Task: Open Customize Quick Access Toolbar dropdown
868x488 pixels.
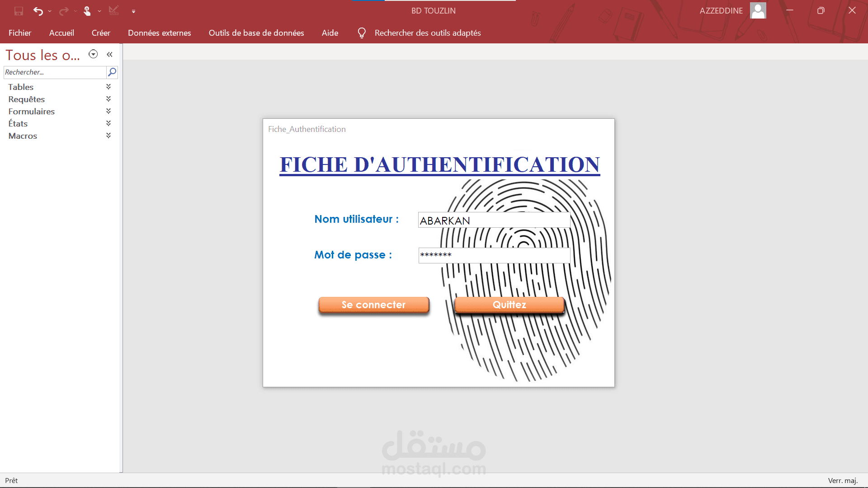Action: point(133,11)
